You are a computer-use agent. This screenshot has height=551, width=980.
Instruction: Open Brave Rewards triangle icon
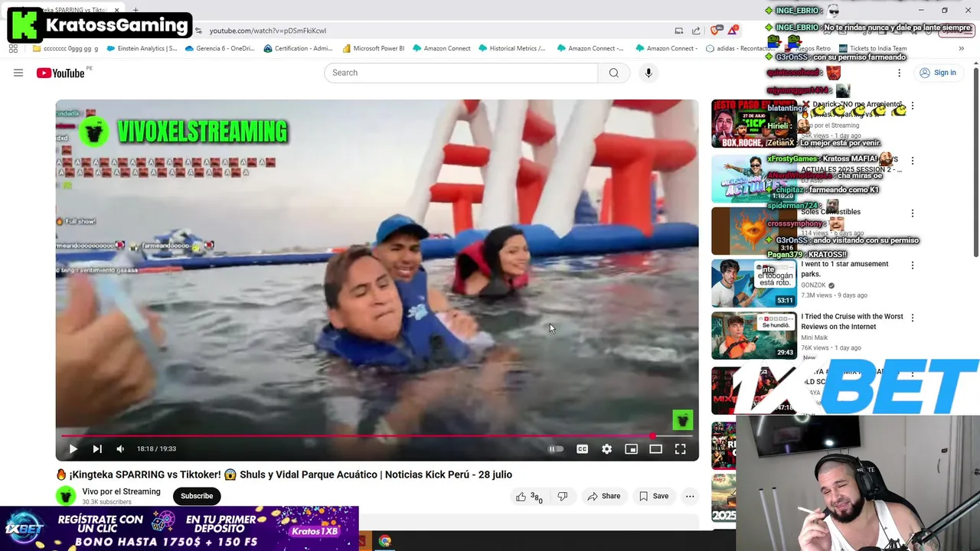pyautogui.click(x=733, y=30)
